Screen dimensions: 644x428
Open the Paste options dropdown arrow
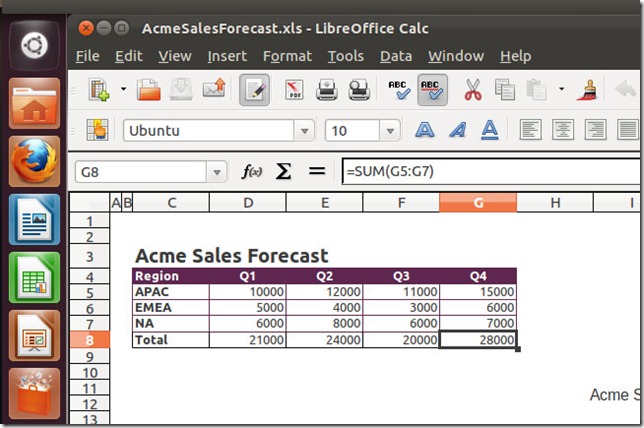561,89
